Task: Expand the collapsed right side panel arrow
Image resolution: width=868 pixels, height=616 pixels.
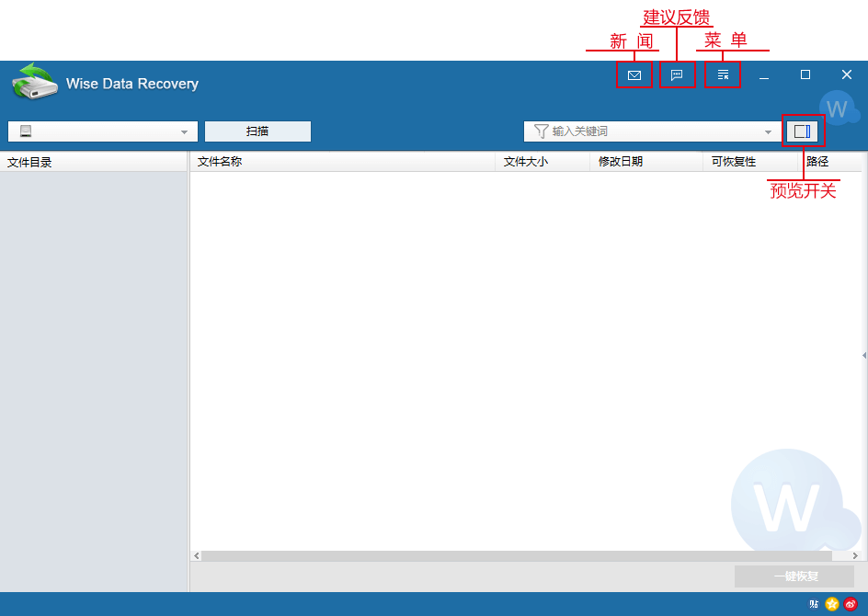Action: point(864,355)
